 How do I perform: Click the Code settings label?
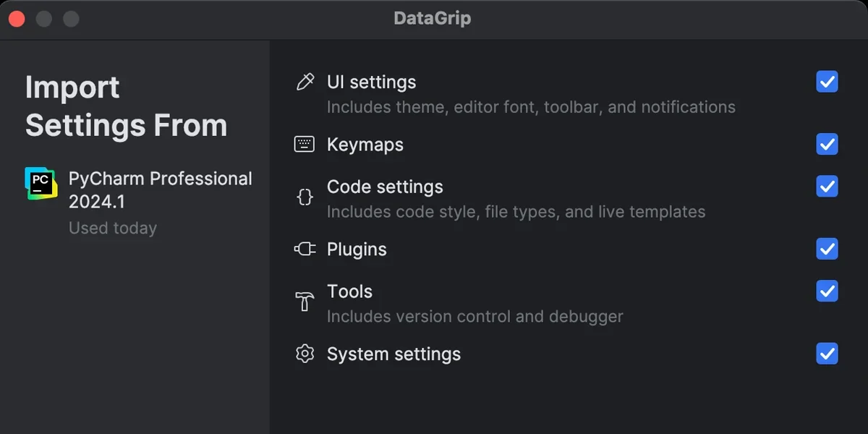click(x=385, y=187)
